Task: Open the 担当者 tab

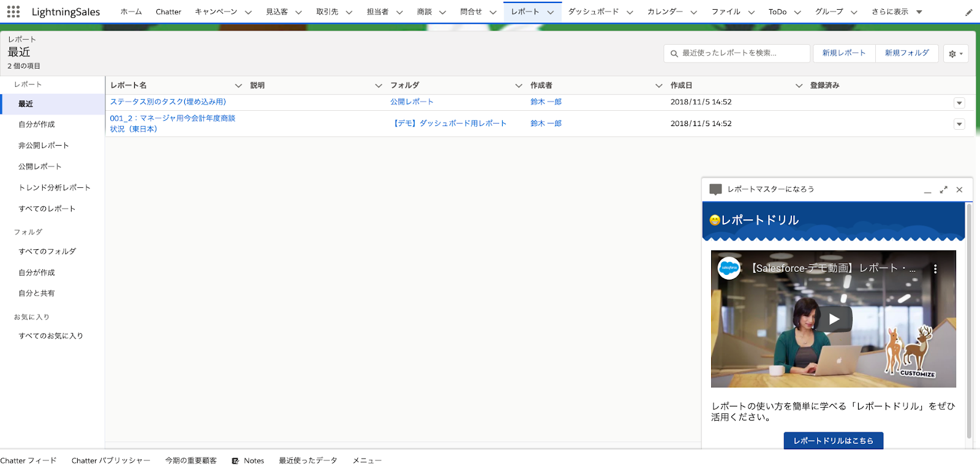Action: point(377,12)
